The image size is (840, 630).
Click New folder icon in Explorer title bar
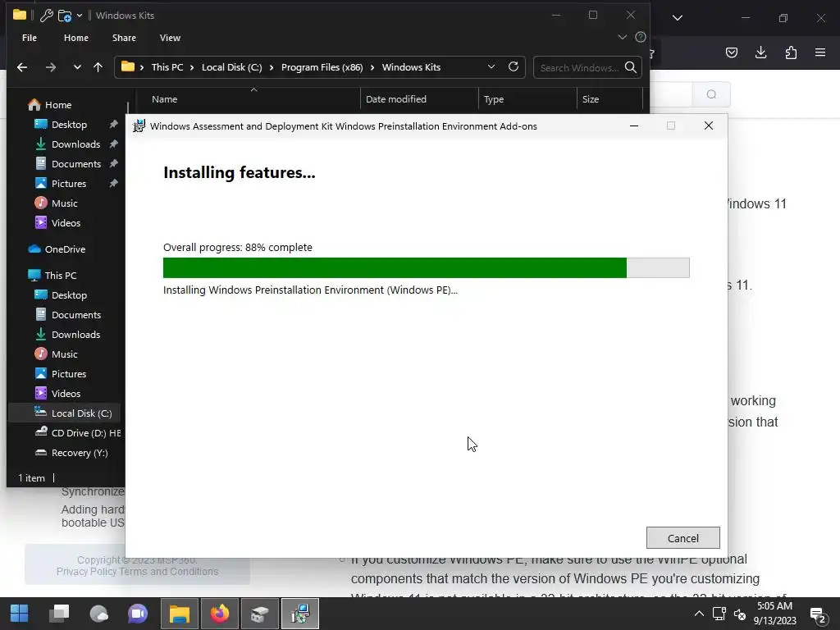click(64, 16)
